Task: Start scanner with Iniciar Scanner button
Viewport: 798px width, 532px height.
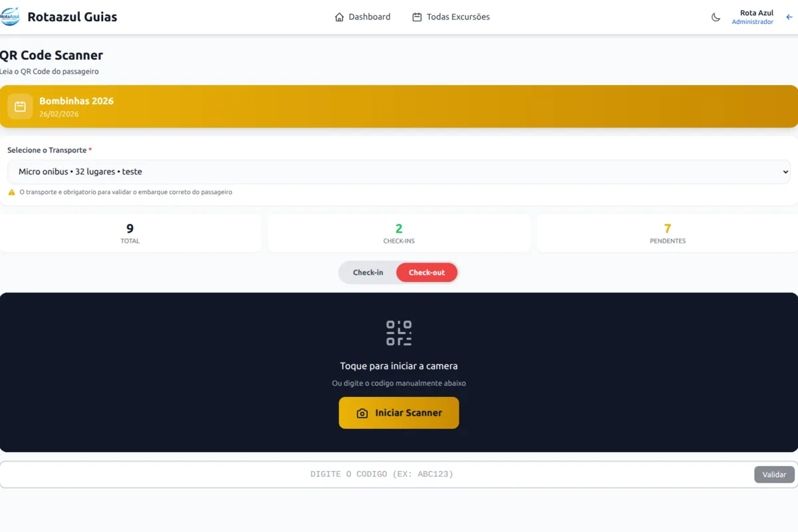Action: click(399, 413)
